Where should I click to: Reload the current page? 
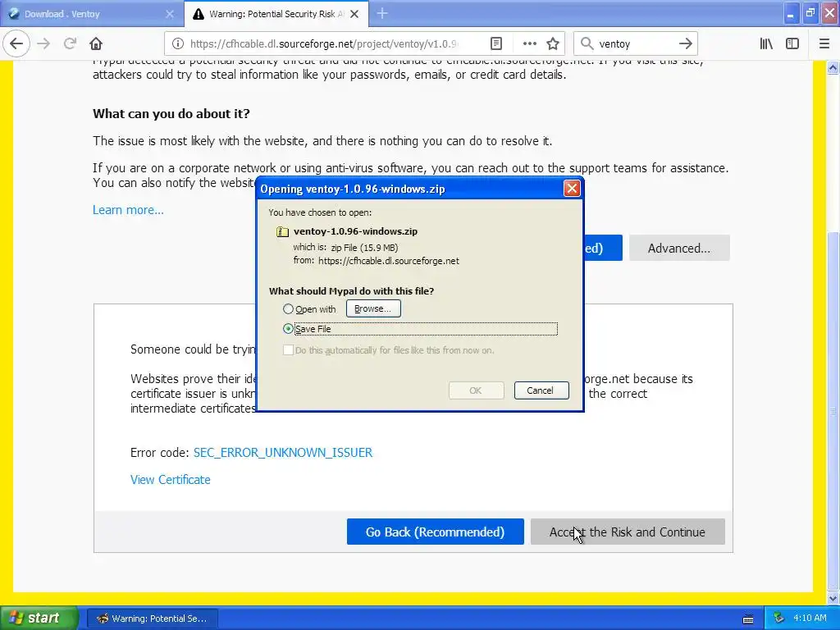70,43
